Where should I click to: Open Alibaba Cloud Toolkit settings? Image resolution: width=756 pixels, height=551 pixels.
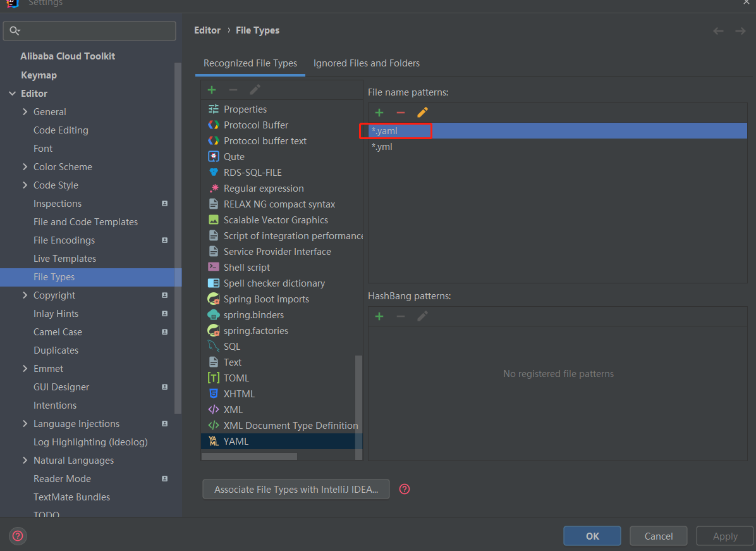[x=68, y=56]
